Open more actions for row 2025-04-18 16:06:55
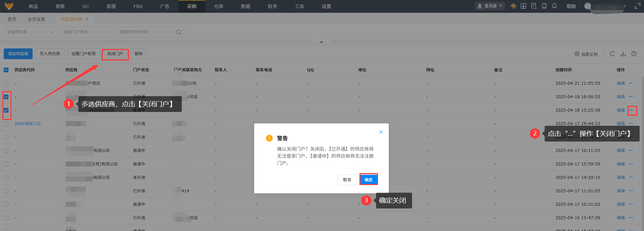This screenshot has width=644, height=231. pos(631,97)
